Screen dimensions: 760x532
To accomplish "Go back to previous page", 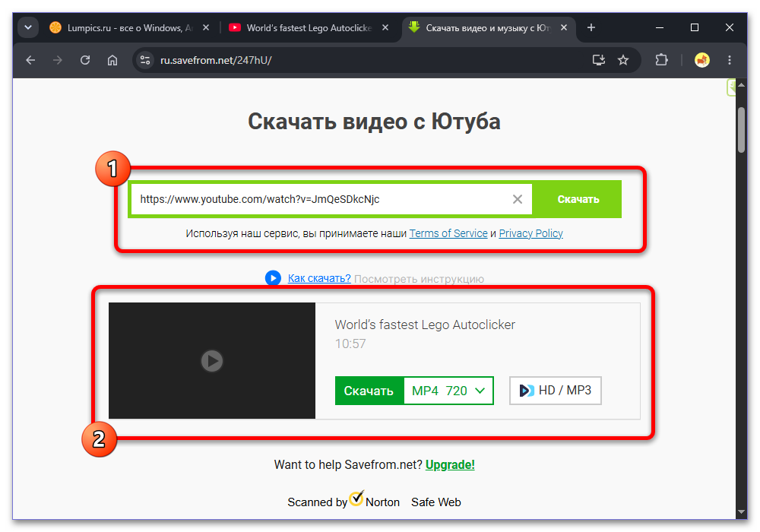I will click(x=30, y=60).
